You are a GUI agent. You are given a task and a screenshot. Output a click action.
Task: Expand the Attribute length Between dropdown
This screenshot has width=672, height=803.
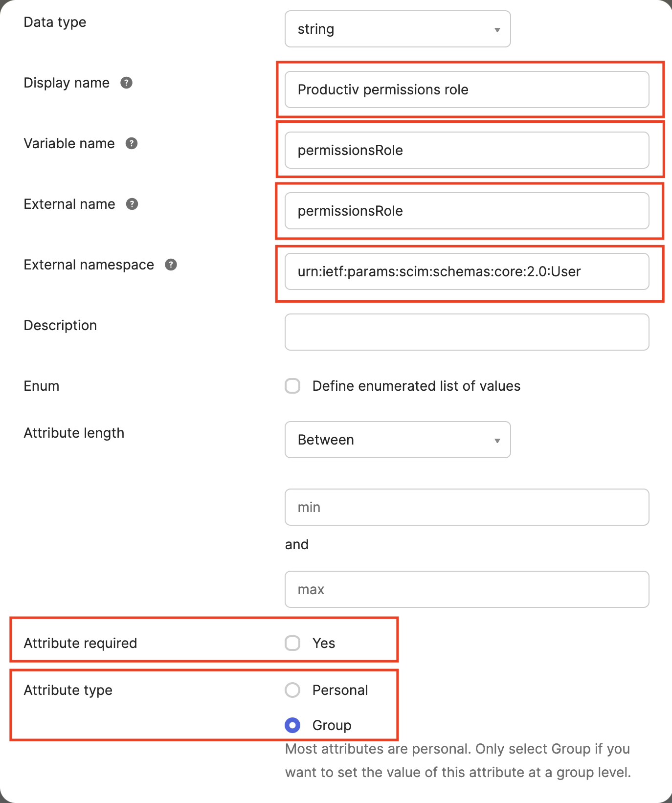pos(398,440)
